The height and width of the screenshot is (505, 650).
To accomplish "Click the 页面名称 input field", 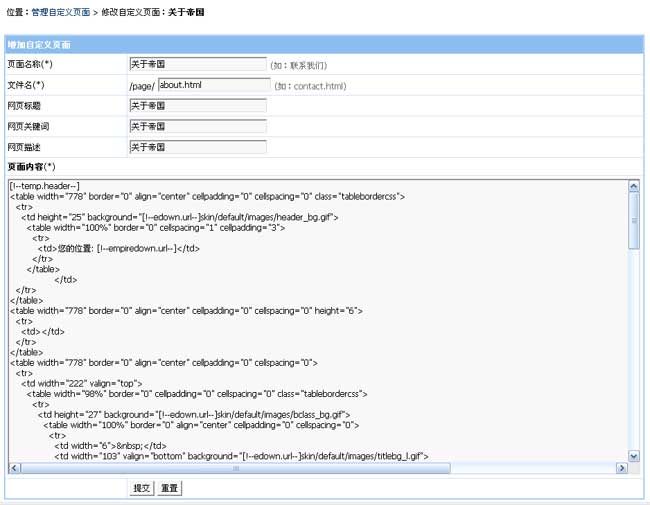I will (197, 65).
